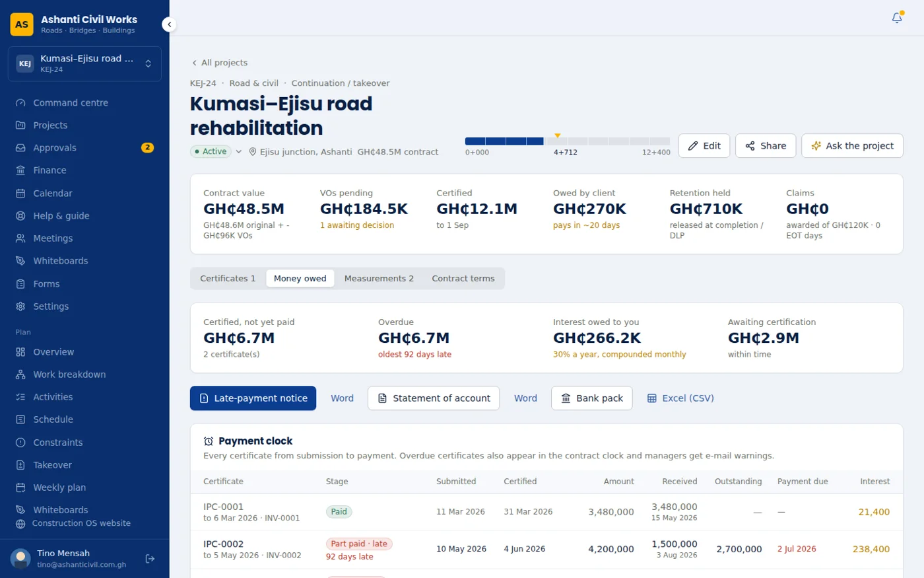
Task: Export to Excel (CSV)
Action: 680,398
